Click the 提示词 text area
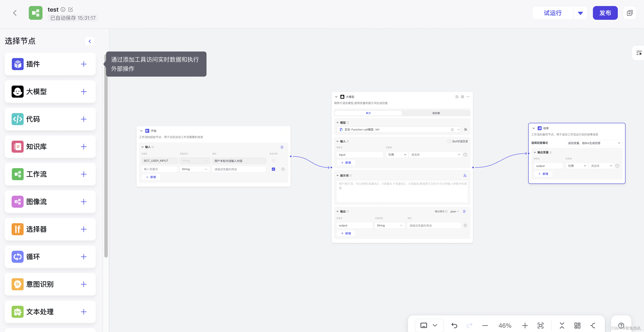 pos(402,192)
